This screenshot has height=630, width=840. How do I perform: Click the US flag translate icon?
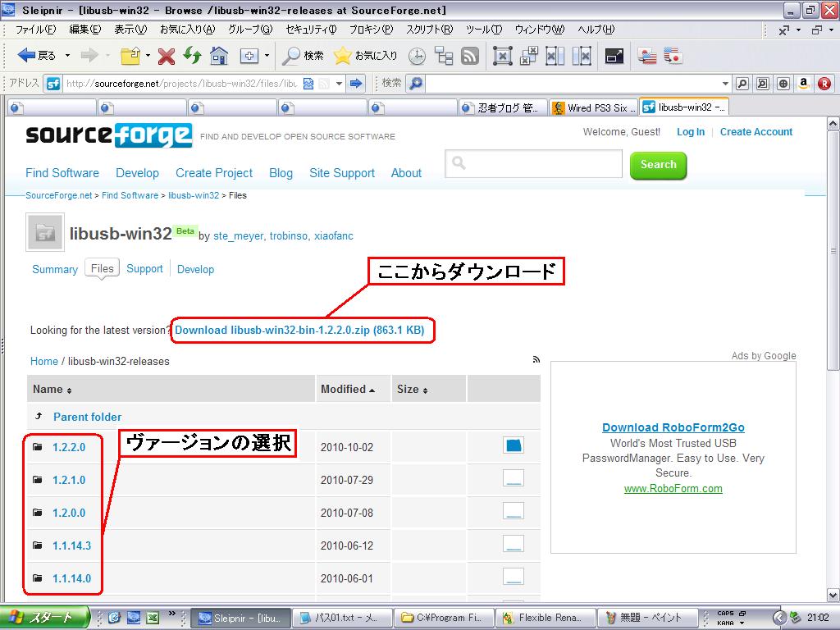pos(646,56)
